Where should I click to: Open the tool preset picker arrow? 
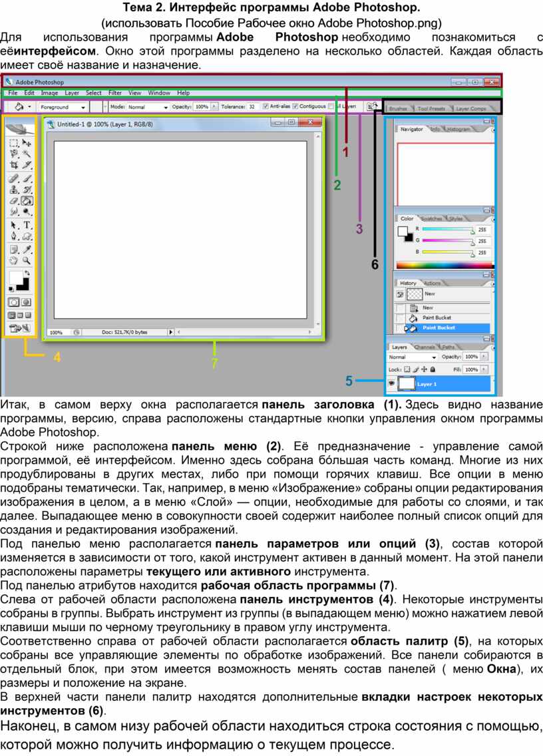click(29, 106)
